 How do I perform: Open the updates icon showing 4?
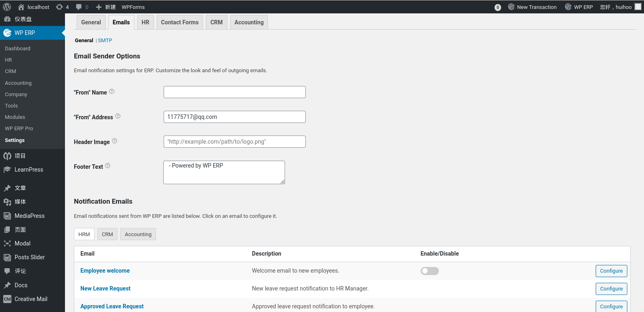pyautogui.click(x=59, y=7)
